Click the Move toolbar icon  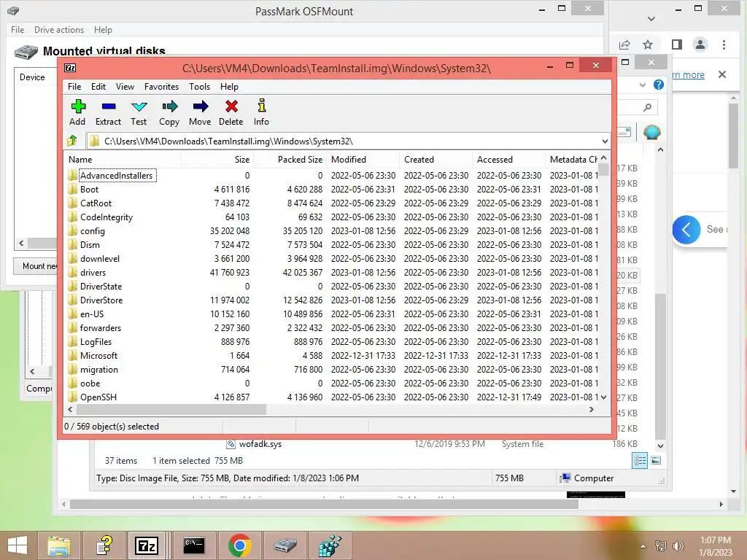[200, 106]
